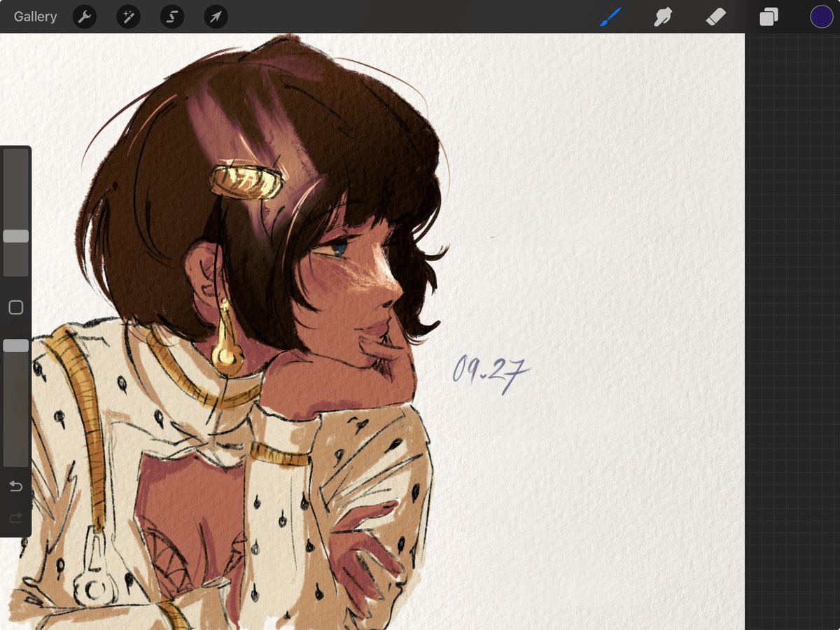
Task: Open the Gallery view
Action: click(x=35, y=17)
